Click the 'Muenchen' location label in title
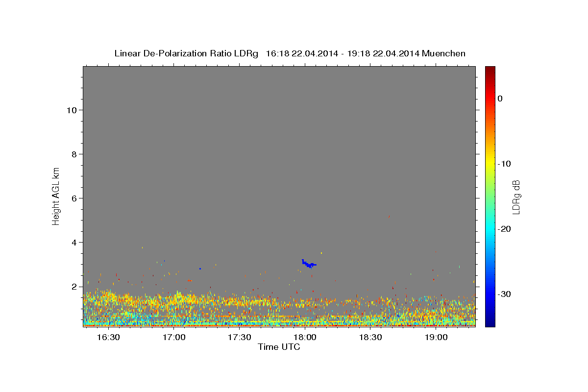 (x=444, y=53)
